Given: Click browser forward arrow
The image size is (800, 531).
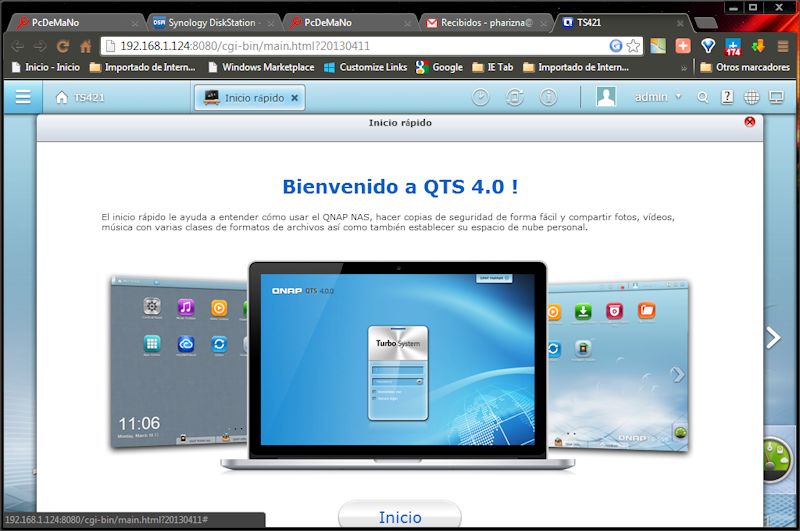Looking at the screenshot, I should (x=40, y=46).
